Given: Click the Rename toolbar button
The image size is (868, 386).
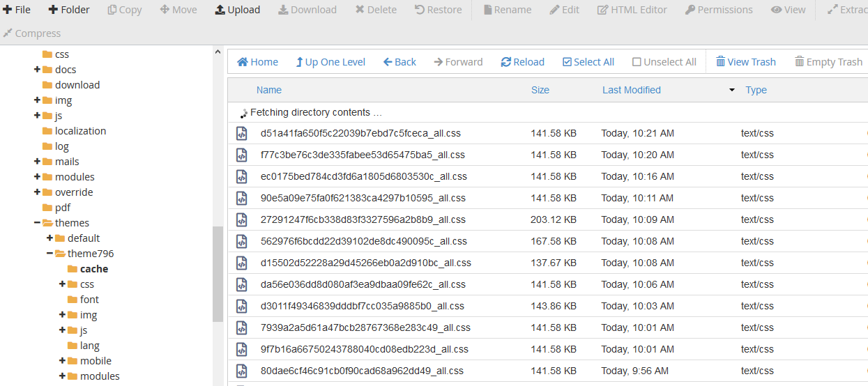Looking at the screenshot, I should pyautogui.click(x=507, y=10).
